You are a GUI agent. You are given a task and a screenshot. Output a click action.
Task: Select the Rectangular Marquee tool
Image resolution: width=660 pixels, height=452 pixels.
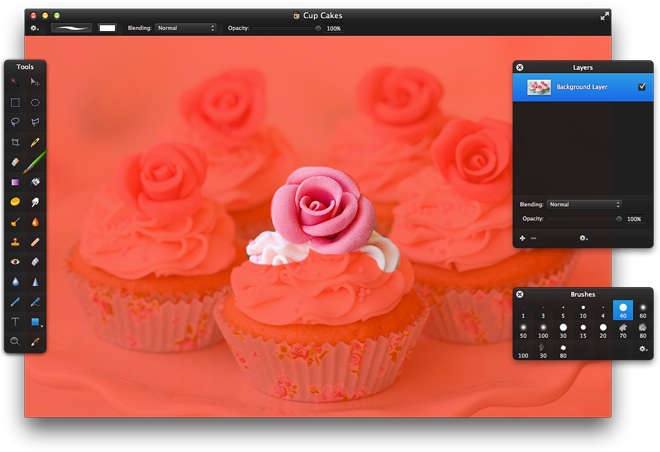15,102
